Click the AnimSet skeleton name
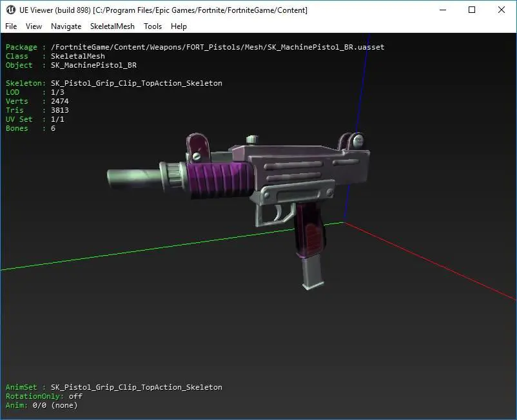Image resolution: width=517 pixels, height=420 pixels. pos(137,387)
